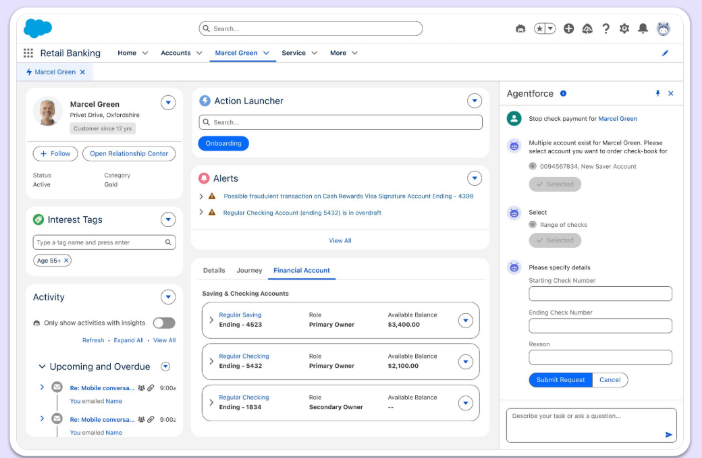Click the Agentforce Astro icon in header
The height and width of the screenshot is (458, 702).
click(x=520, y=29)
